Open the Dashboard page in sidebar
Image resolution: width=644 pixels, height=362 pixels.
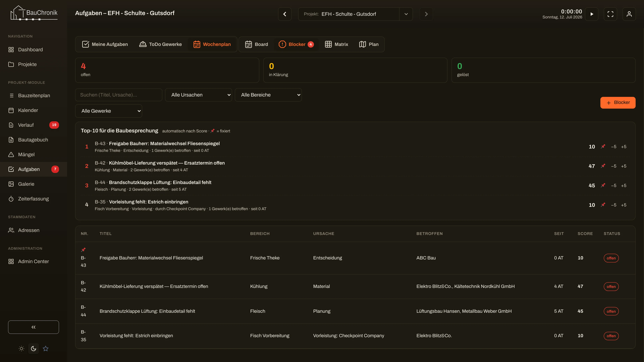pyautogui.click(x=34, y=49)
